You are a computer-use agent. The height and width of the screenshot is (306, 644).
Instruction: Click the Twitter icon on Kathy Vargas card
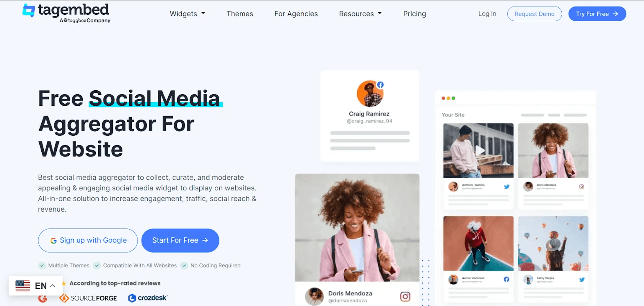tap(582, 280)
